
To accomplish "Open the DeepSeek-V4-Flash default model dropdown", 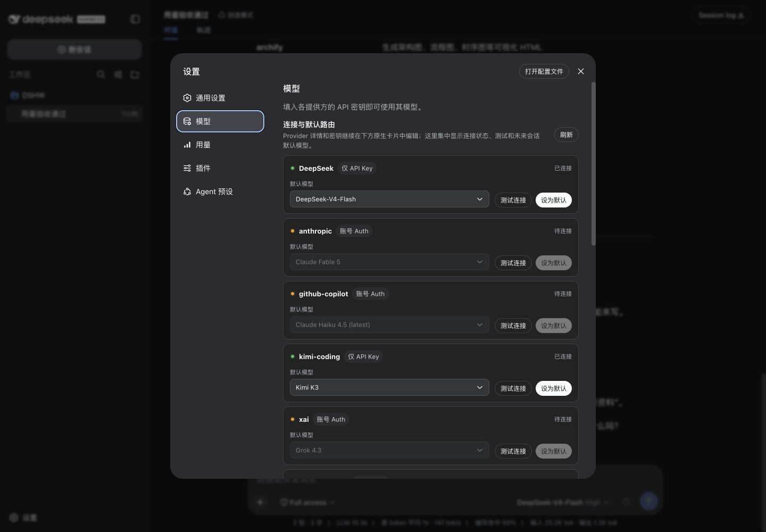I will pyautogui.click(x=389, y=199).
